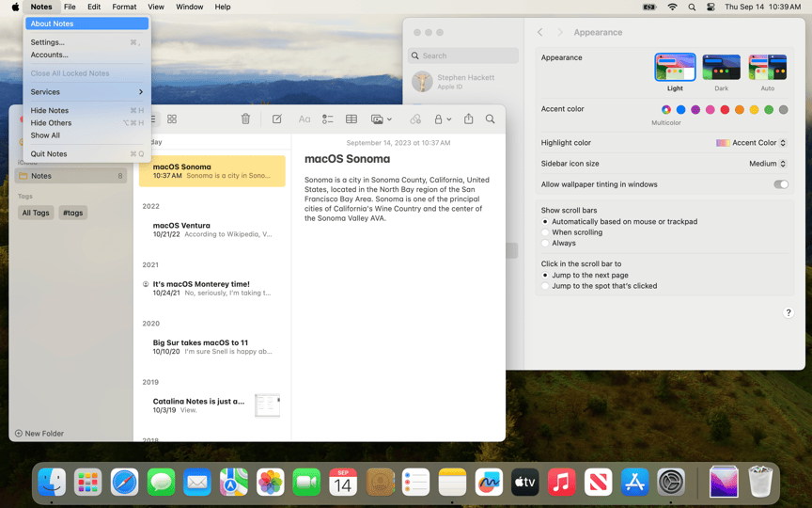Viewport: 812px width, 508px height.
Task: Select Light appearance thumbnail
Action: [675, 68]
